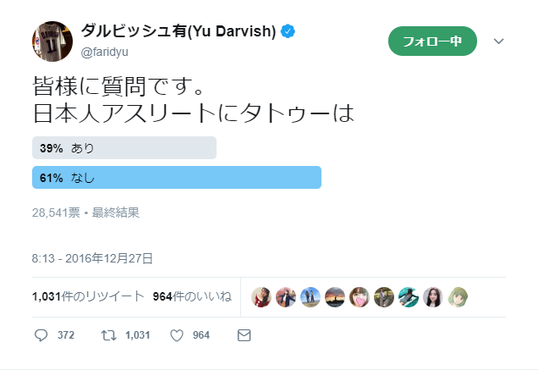The image size is (538, 370).
Task: Open the sunset silhouette liker avatar
Action: (x=335, y=297)
